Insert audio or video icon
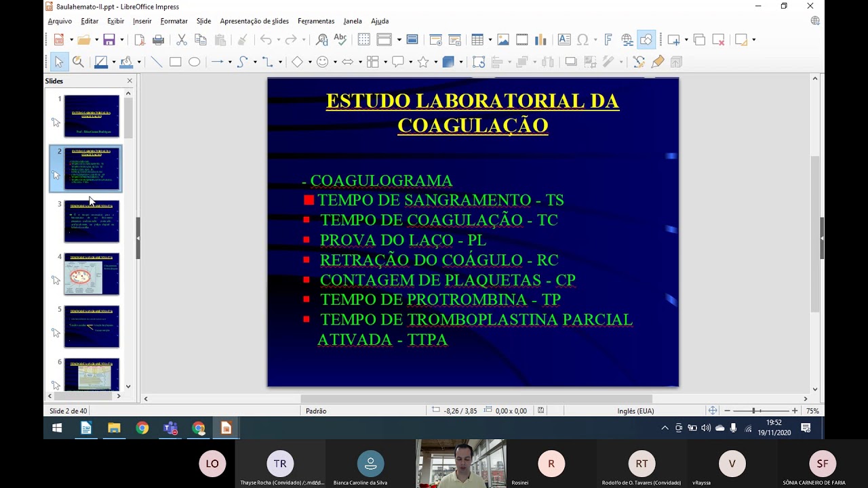This screenshot has height=488, width=868. point(522,40)
